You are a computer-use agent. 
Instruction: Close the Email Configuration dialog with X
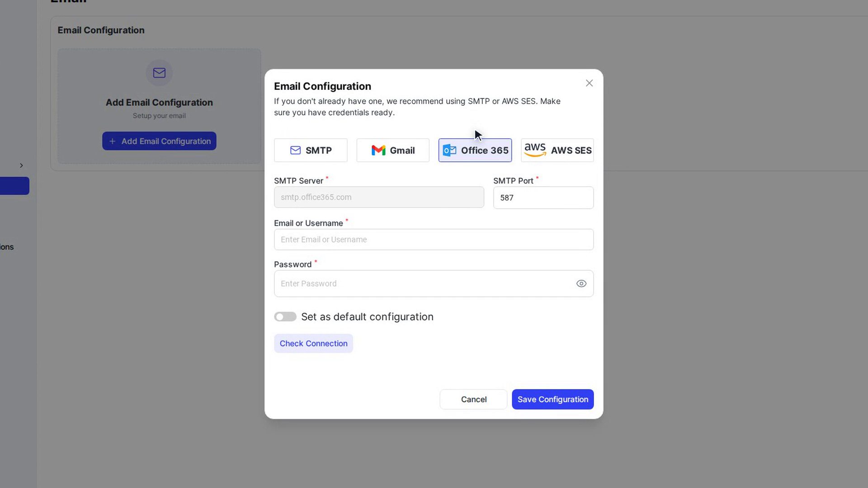(x=589, y=83)
